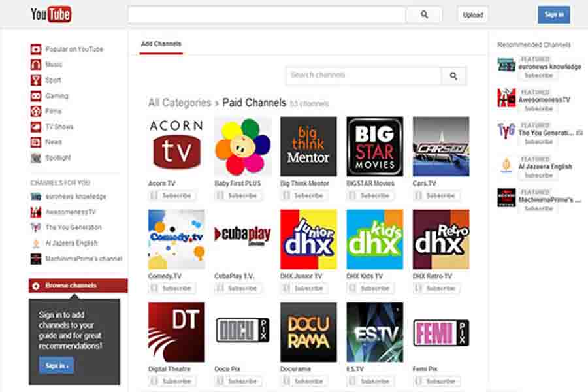
Task: Open the Docurama thumbnail
Action: (308, 333)
